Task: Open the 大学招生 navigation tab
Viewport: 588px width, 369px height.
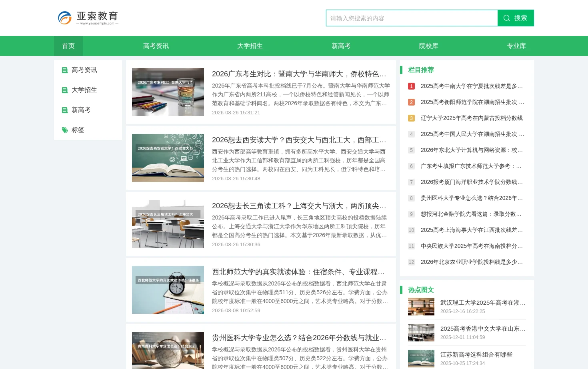Action: click(250, 46)
